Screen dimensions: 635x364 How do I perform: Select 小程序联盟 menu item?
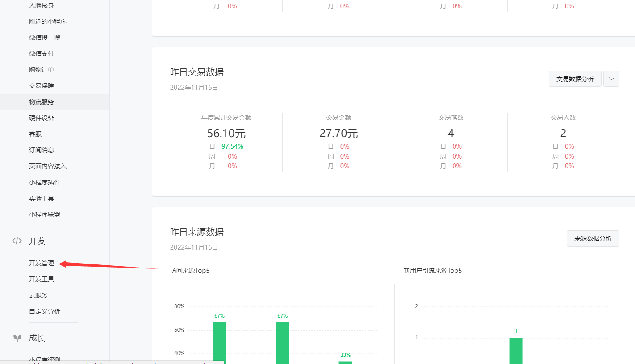tap(45, 214)
